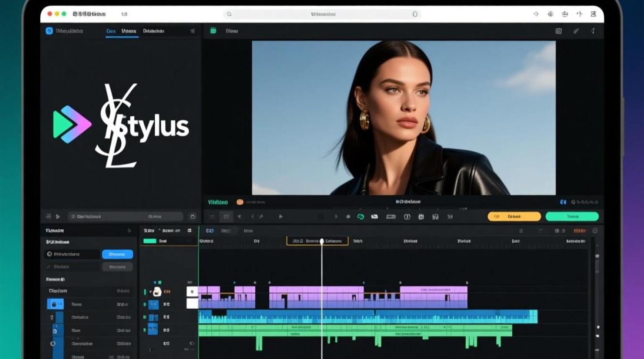Click the blue thumbnail on the second track header

[153, 304]
